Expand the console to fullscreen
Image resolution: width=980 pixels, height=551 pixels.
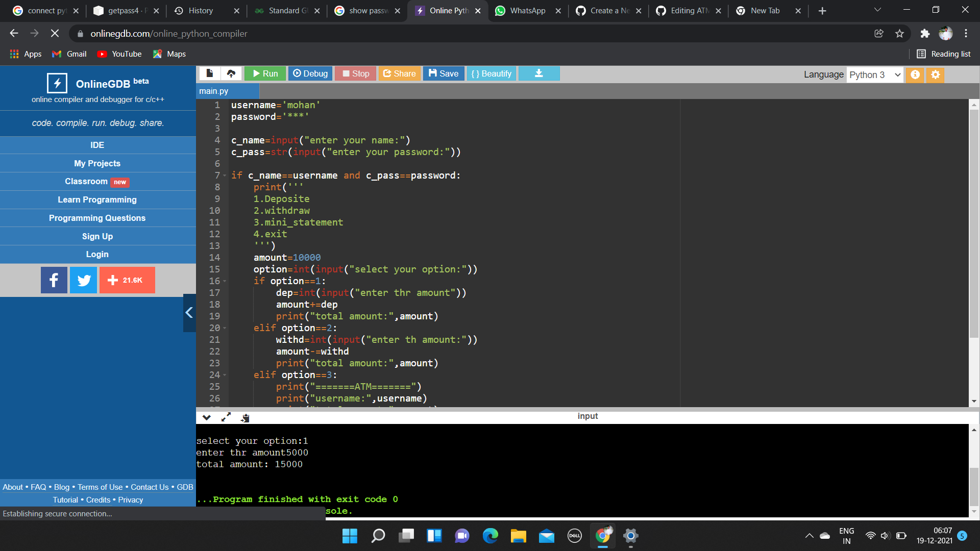click(226, 417)
